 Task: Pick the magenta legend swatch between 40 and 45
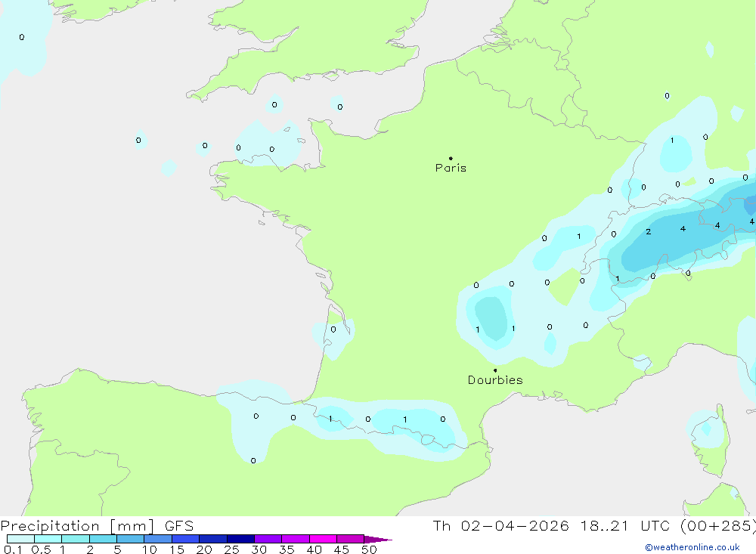coord(323,539)
